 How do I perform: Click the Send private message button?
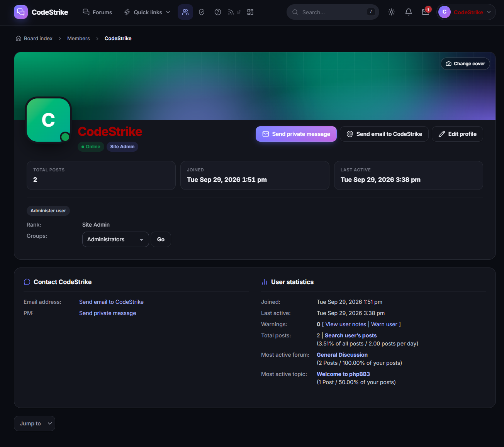(296, 134)
